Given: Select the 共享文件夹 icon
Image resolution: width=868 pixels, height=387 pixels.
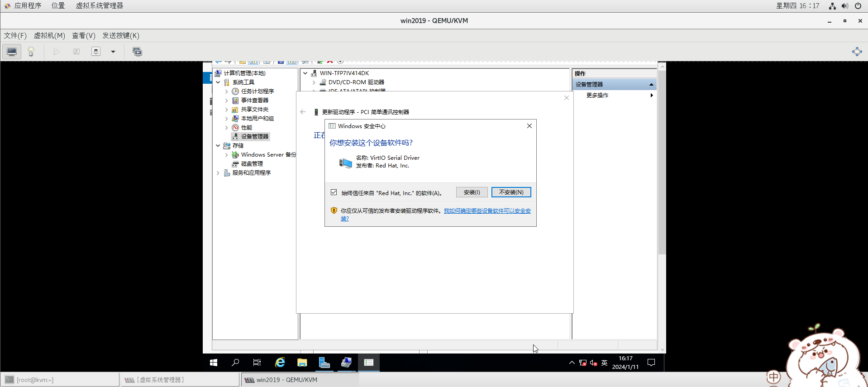Looking at the screenshot, I should click(235, 110).
